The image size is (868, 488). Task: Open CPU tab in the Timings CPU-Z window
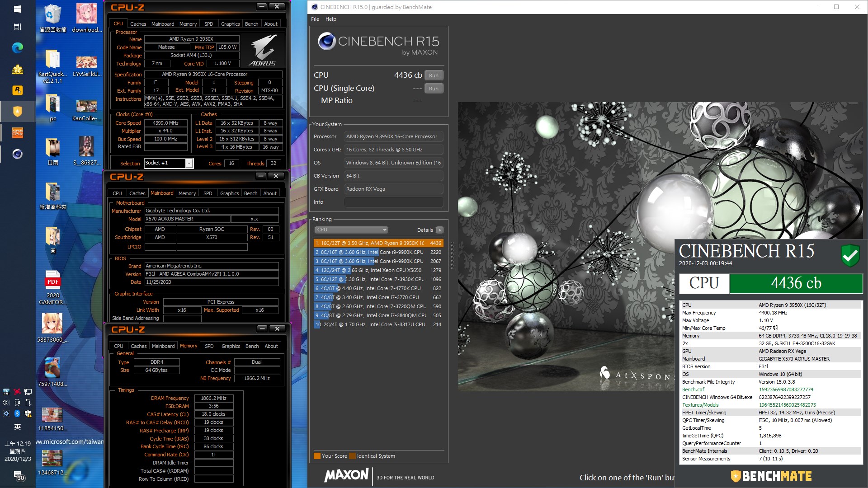pyautogui.click(x=118, y=346)
